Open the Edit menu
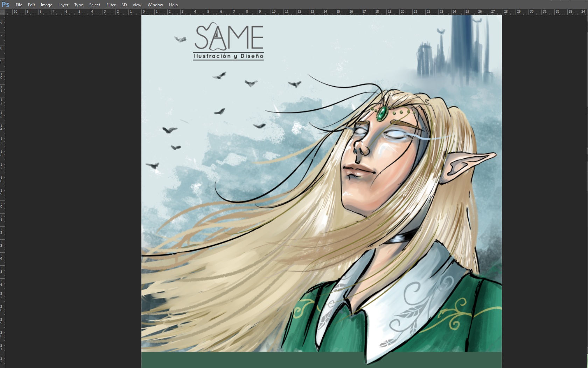Image resolution: width=588 pixels, height=368 pixels. coord(31,5)
